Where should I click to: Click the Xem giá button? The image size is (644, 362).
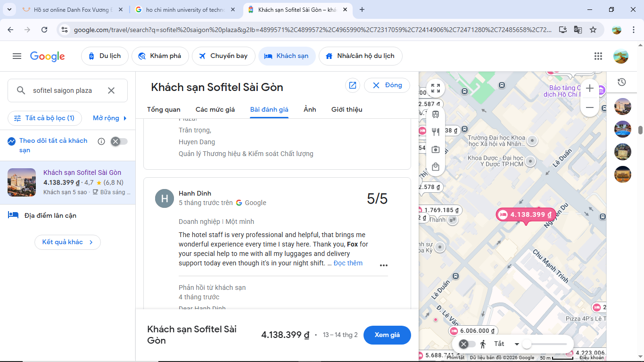pos(387,335)
